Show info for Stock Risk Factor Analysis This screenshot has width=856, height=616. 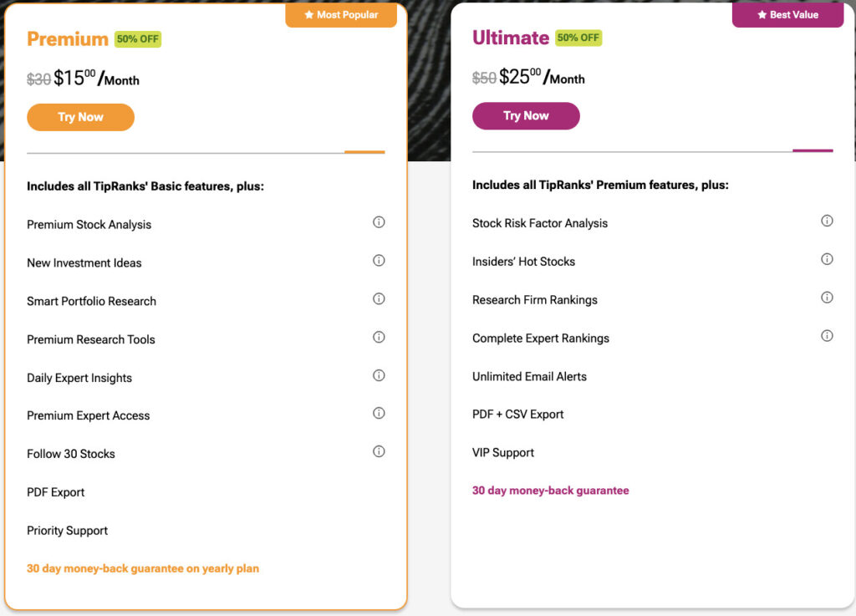coord(827,221)
